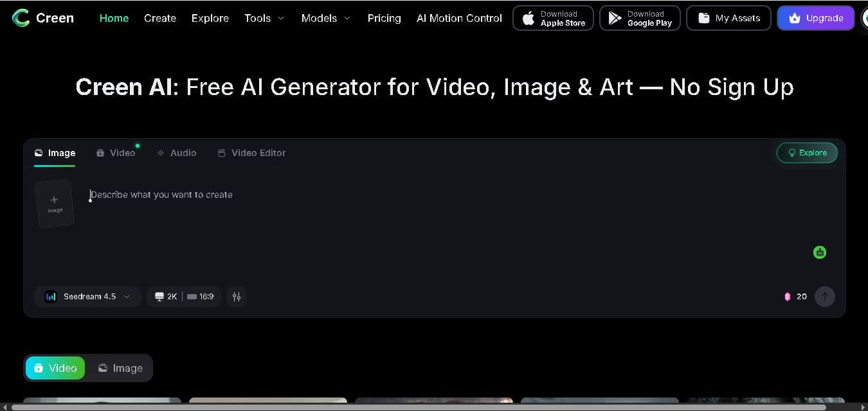868x411 pixels.
Task: Open the Video Editor tab
Action: (251, 153)
